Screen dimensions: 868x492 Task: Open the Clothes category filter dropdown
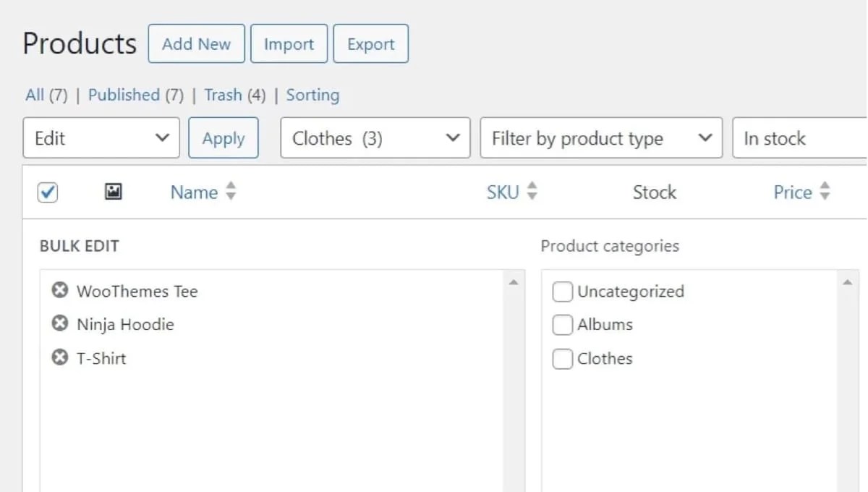[x=374, y=137]
